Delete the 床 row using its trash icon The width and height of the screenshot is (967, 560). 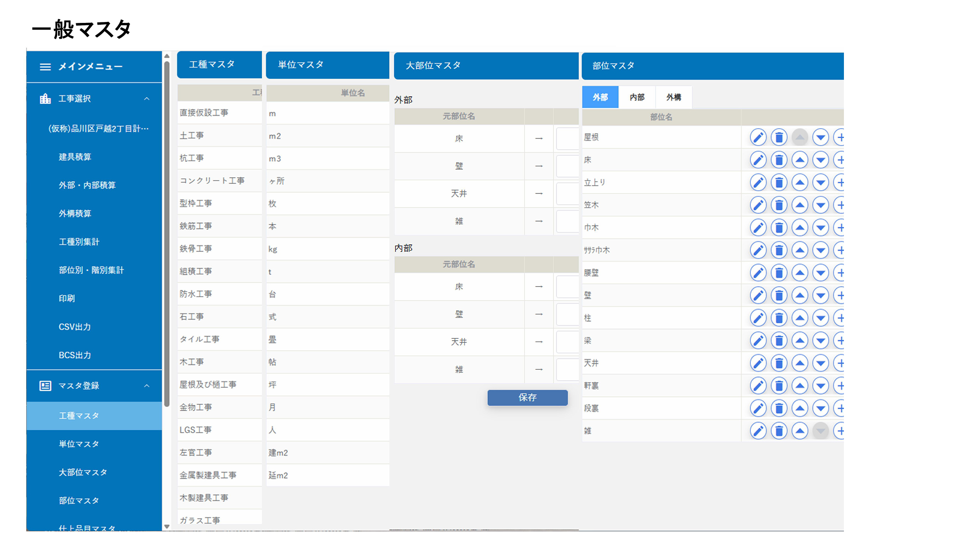779,160
